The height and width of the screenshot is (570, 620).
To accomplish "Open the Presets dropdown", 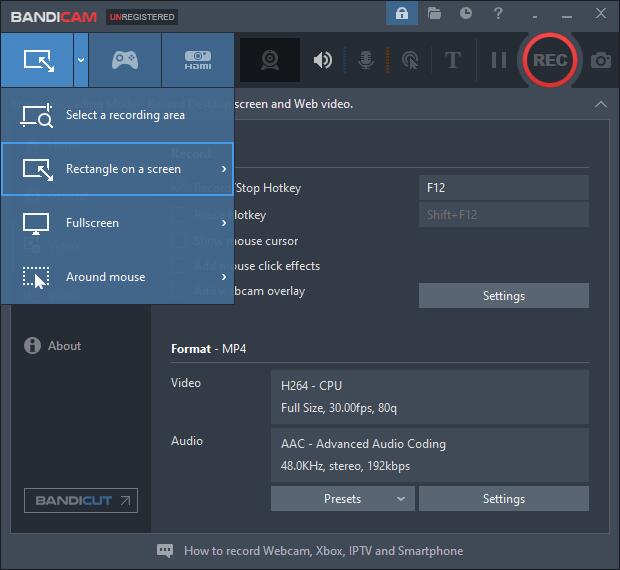I will 343,499.
